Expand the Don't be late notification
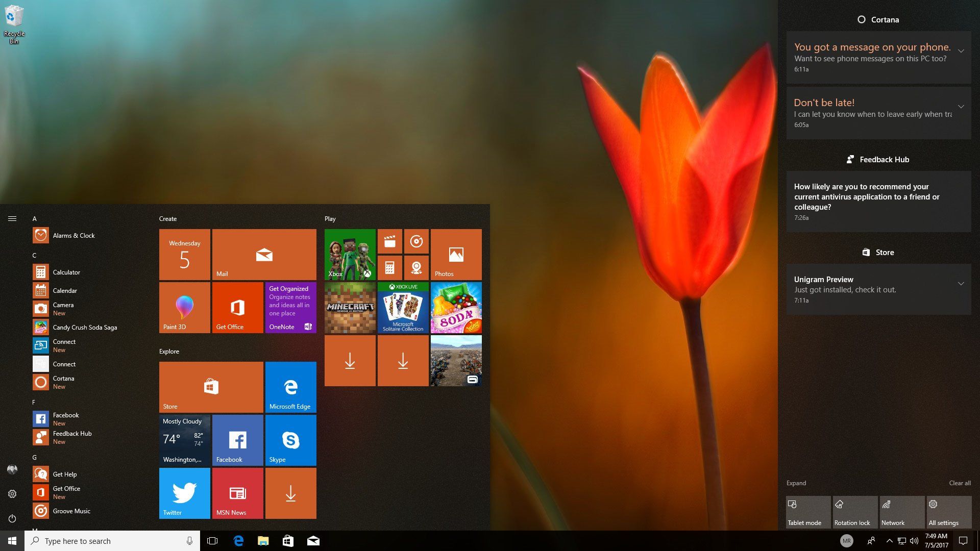The height and width of the screenshot is (551, 980). coord(961,107)
